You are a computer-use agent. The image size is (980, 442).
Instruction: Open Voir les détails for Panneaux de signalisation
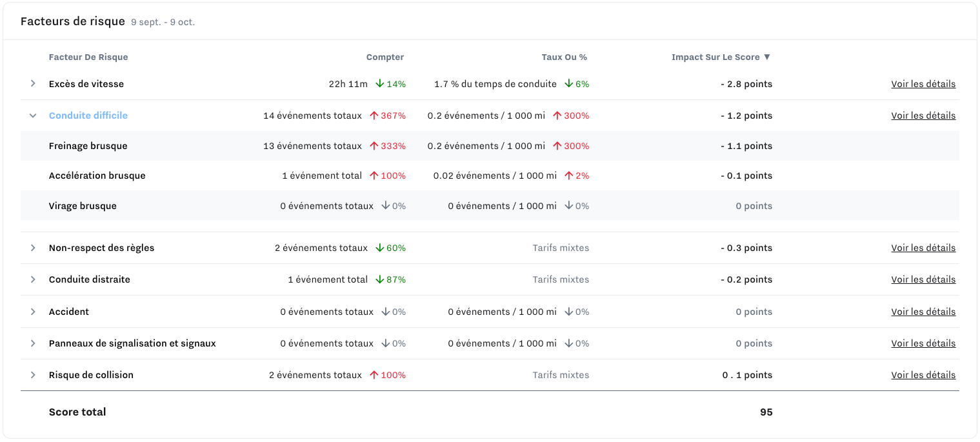pyautogui.click(x=923, y=343)
